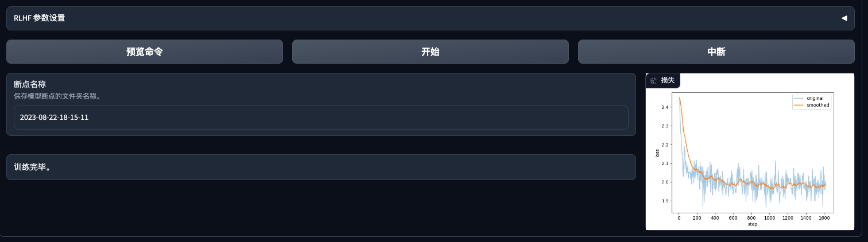Click the 保存模型断点的文件夹名称 description text
The width and height of the screenshot is (868, 242).
coord(57,96)
